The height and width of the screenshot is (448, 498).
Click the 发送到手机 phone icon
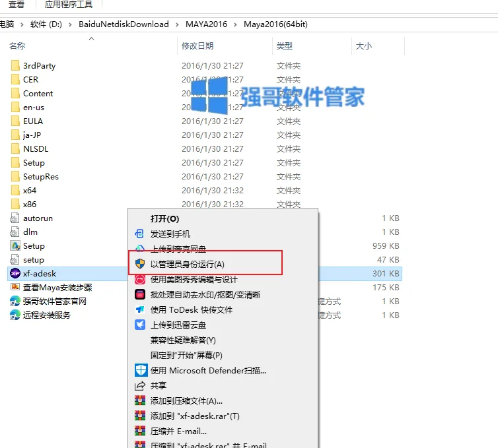(x=140, y=234)
